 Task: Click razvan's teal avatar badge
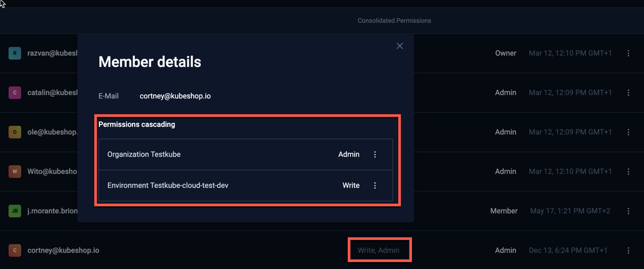click(x=15, y=53)
